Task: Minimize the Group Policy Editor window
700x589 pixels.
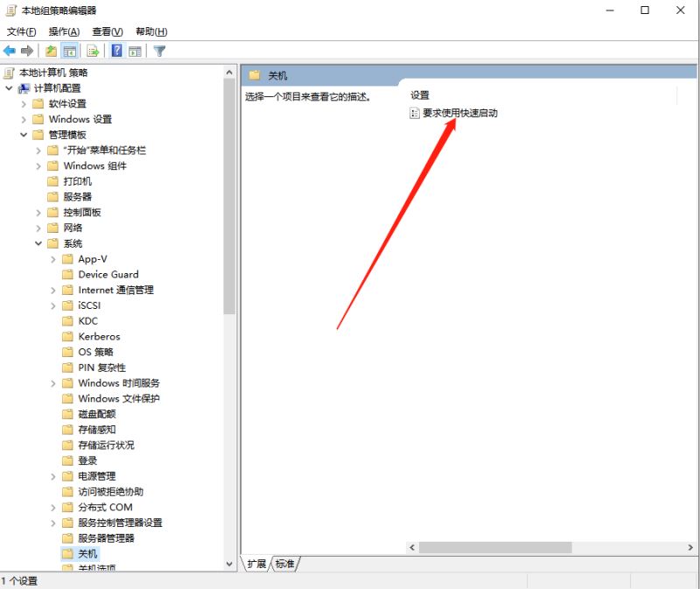Action: click(610, 11)
